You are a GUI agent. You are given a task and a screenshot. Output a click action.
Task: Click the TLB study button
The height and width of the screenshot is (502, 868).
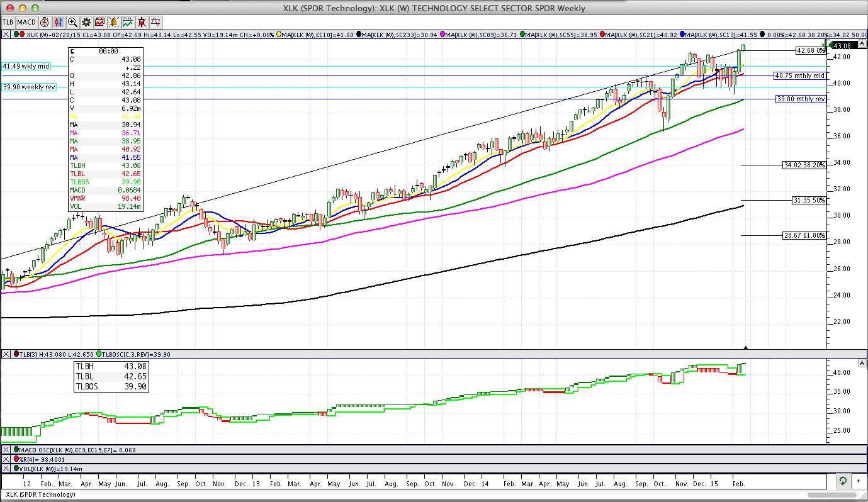8,22
